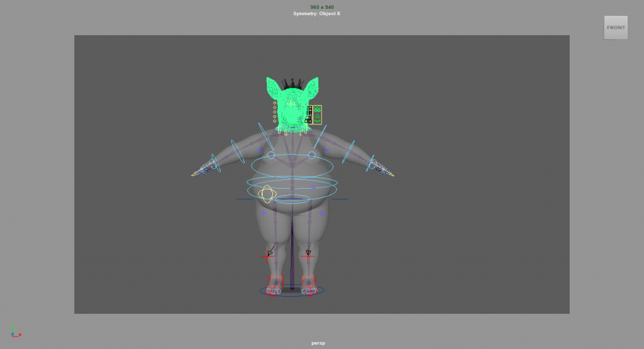
Task: Click the 'persp' camera name label
Action: [x=318, y=343]
